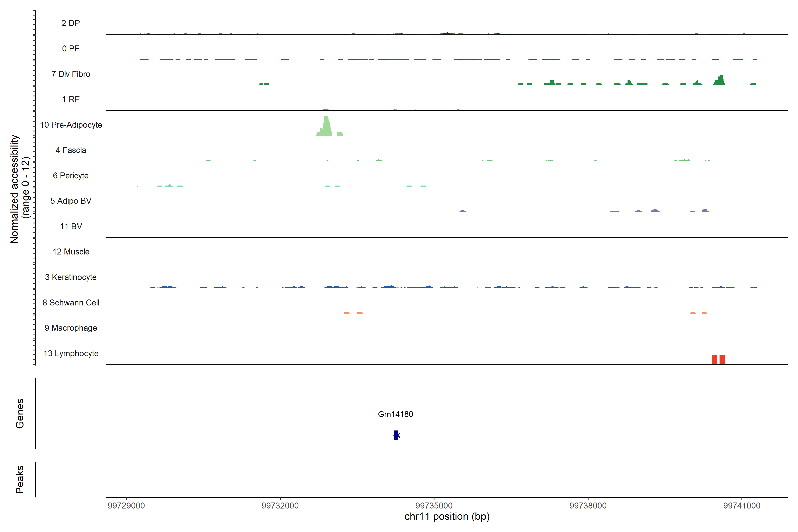Screen dimensions: 798x532
Task: Click the 99729000 axis tick label
Action: 126,506
